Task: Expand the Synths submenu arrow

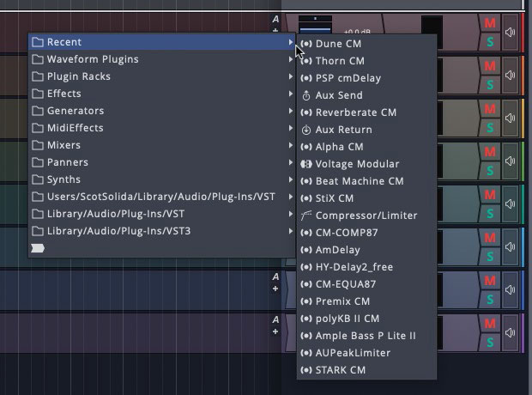Action: (x=290, y=179)
